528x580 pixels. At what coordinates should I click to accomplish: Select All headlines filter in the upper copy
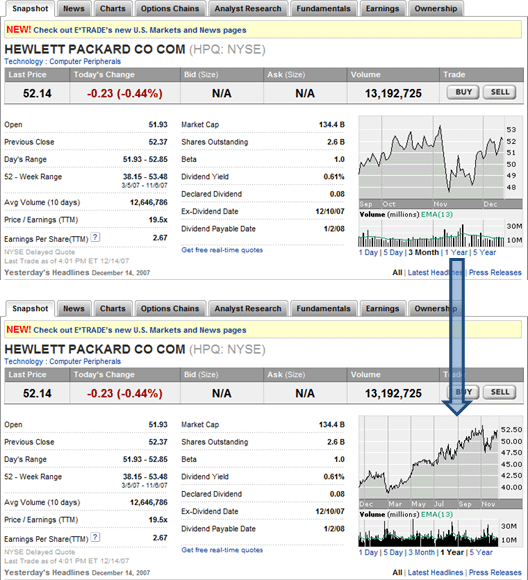coord(397,273)
